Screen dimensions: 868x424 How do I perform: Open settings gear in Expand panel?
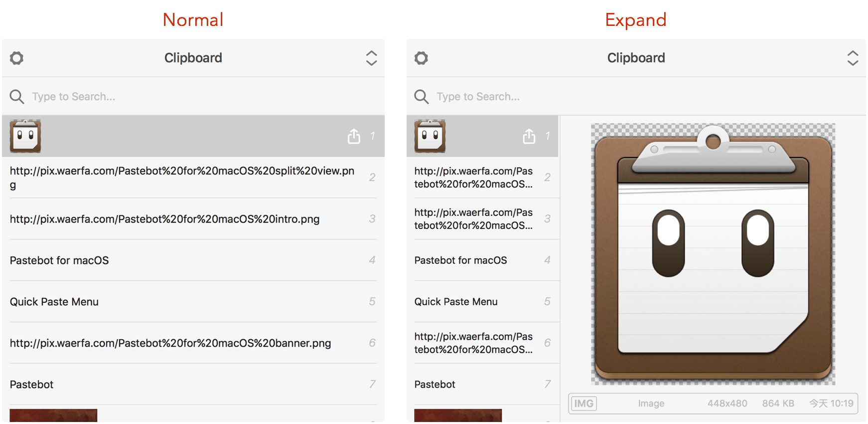pos(422,58)
